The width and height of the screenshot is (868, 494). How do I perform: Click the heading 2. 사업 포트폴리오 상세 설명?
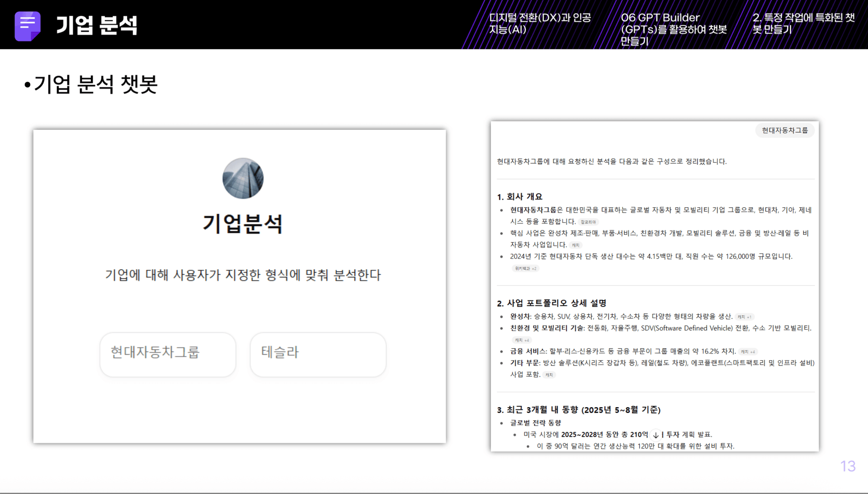click(552, 303)
